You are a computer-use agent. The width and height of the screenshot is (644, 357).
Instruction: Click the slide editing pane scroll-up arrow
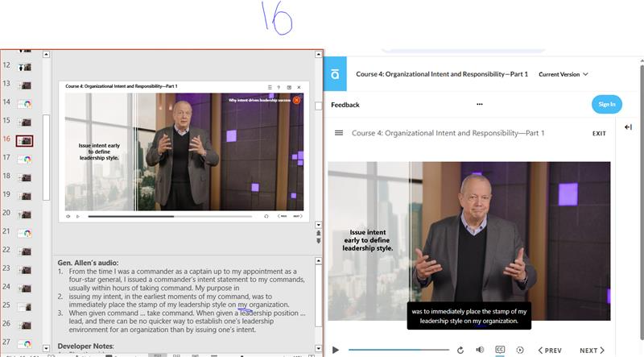pos(318,54)
